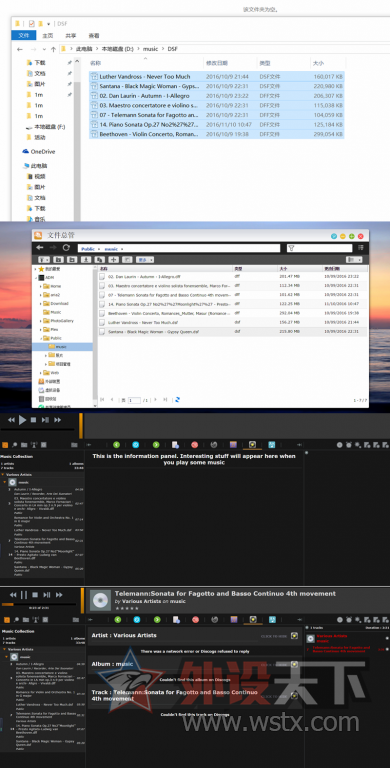
Task: Open 外部装置 in 文件总管 sidebar
Action: 49,381
